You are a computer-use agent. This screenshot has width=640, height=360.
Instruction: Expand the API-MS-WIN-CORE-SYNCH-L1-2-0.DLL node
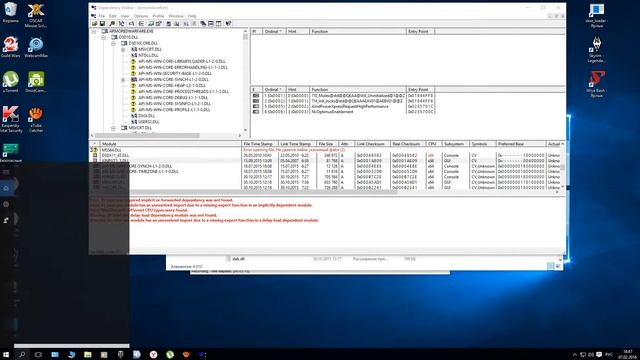tap(123, 80)
